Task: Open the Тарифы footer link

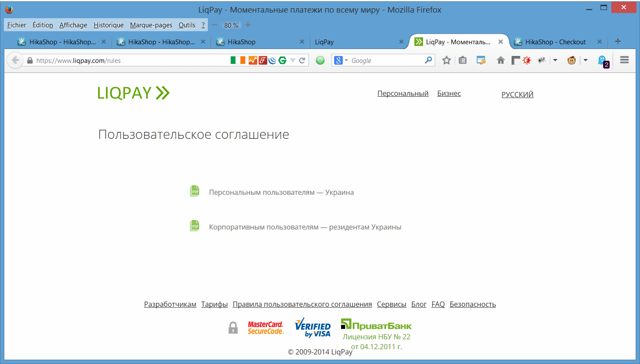Action: click(214, 304)
